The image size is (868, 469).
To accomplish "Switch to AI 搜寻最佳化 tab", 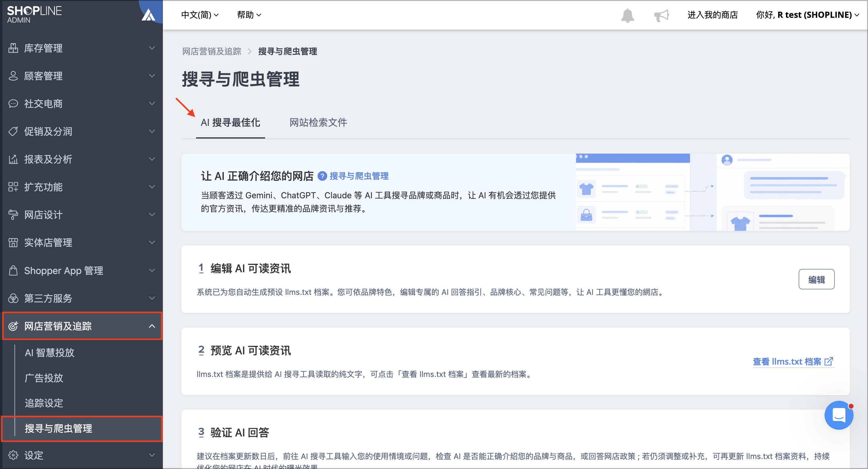I will [x=230, y=123].
